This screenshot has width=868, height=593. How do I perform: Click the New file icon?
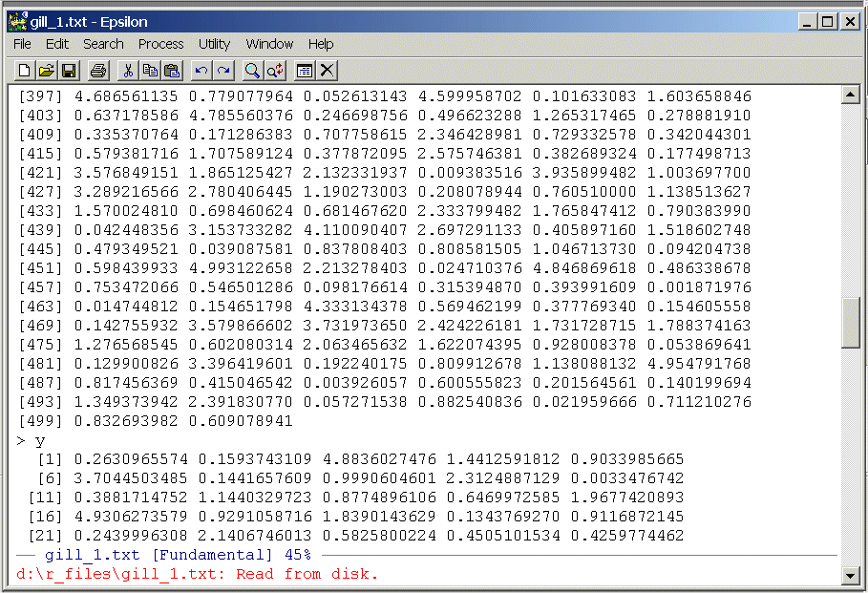[x=24, y=71]
